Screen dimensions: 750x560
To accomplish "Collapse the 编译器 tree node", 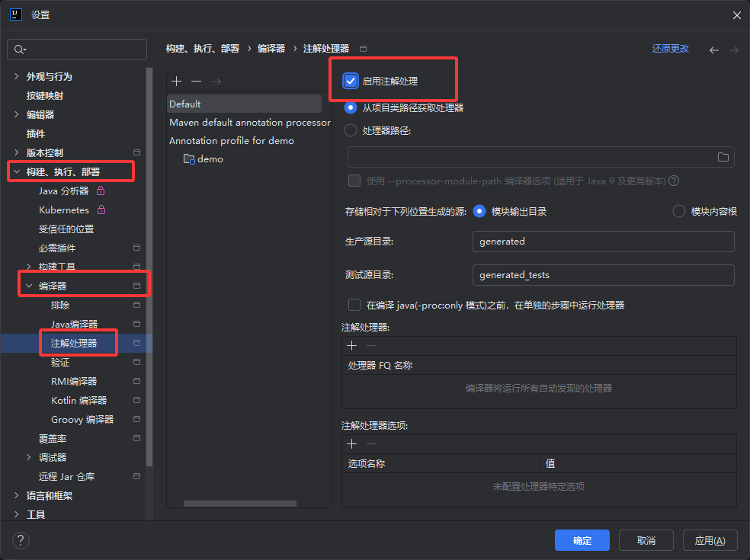I will (x=29, y=286).
